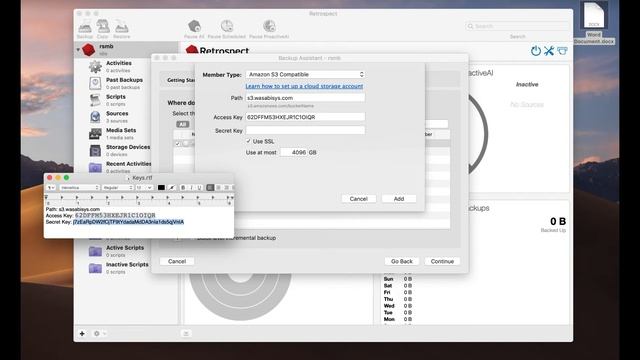The width and height of the screenshot is (640, 360).
Task: Click the Use at most GB field
Action: pos(294,152)
